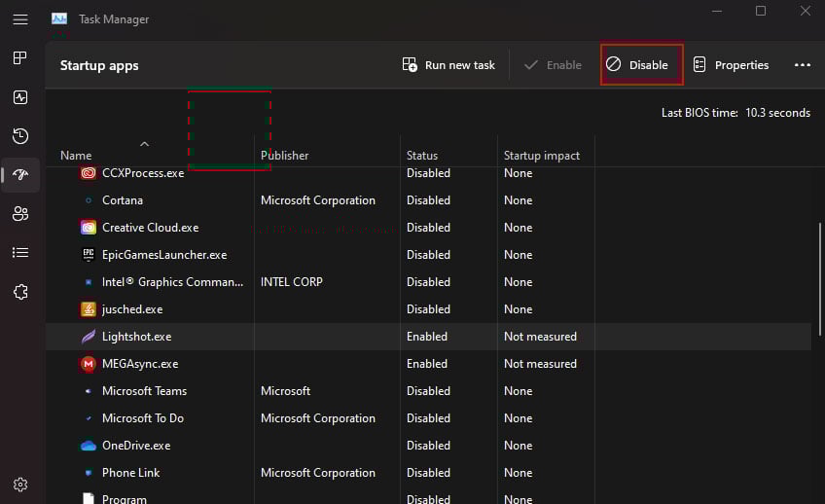Click Not measured impact of MEGAsync.exe

pos(540,364)
